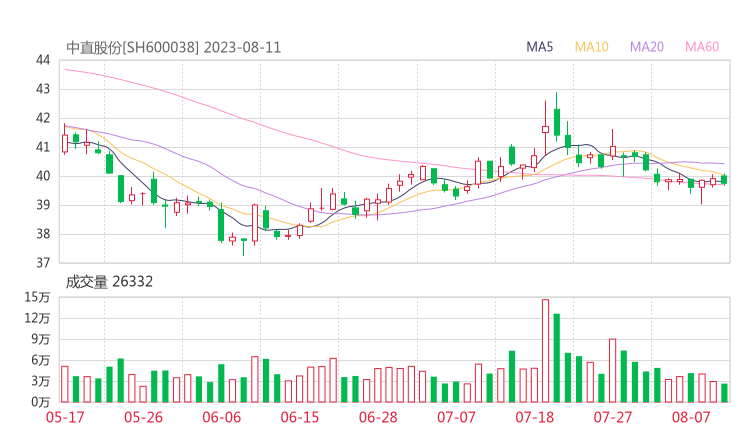Click the 43 price axis label
This screenshot has height=440, width=740.
[42, 89]
